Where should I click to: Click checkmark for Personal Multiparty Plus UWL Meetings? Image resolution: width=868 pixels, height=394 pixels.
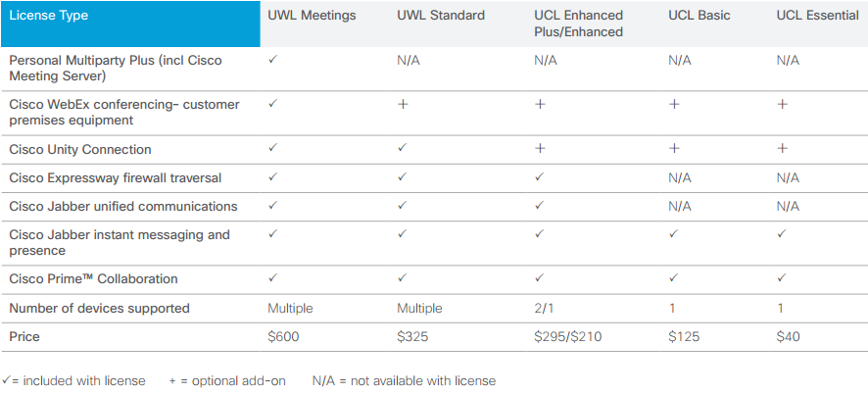[272, 59]
